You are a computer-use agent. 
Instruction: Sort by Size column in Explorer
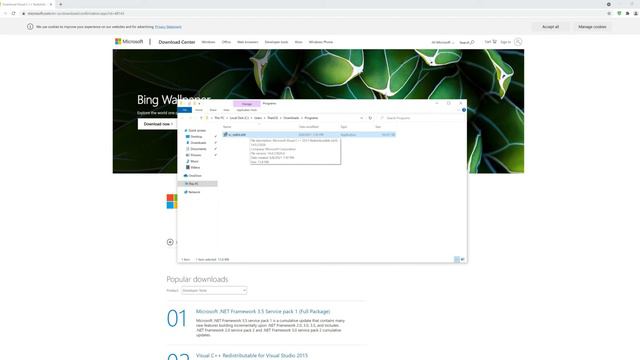(x=378, y=127)
